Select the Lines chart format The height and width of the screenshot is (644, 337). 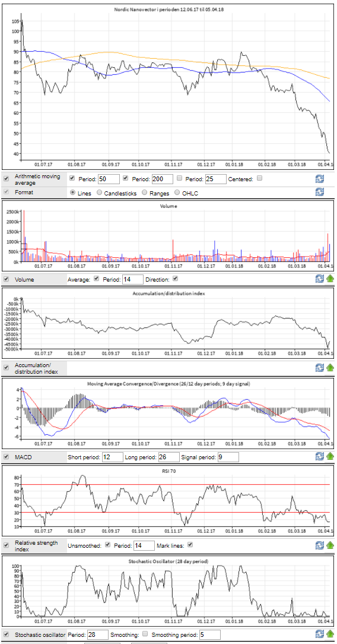(73, 192)
